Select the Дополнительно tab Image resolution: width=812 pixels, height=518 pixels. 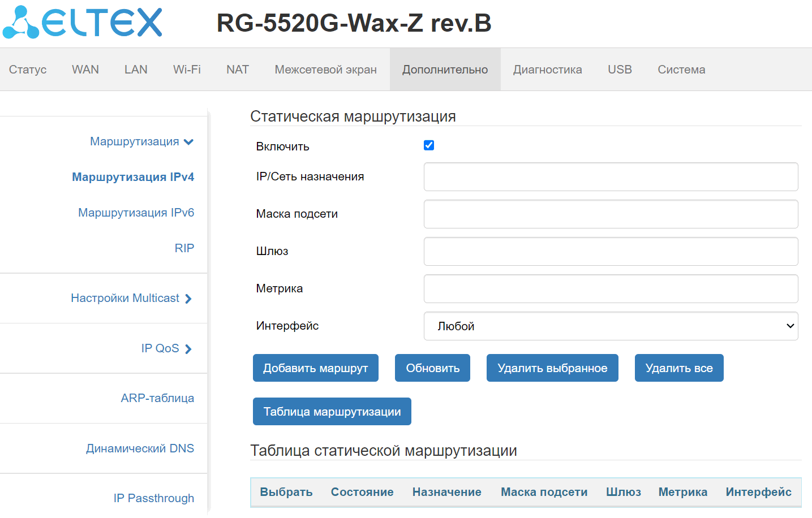445,70
